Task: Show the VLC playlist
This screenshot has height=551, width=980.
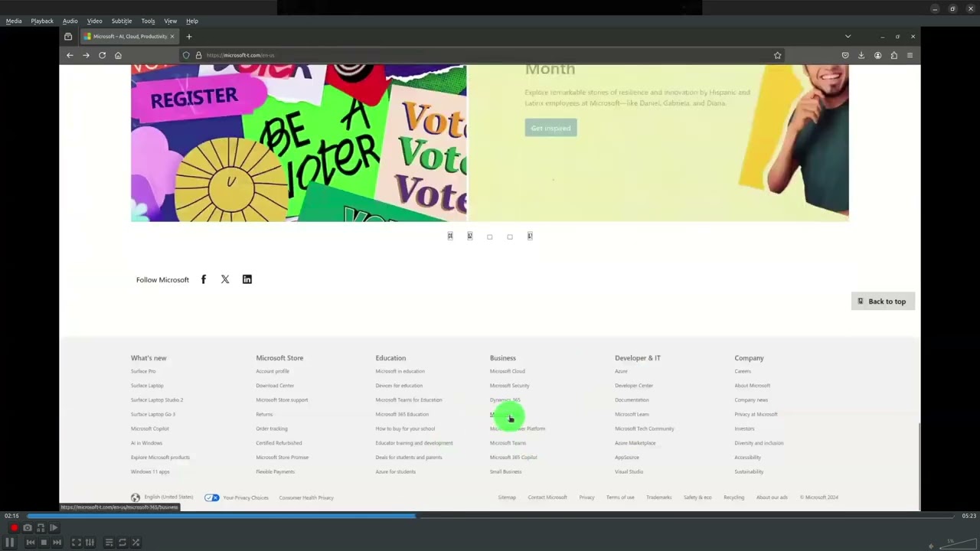Action: tap(109, 543)
